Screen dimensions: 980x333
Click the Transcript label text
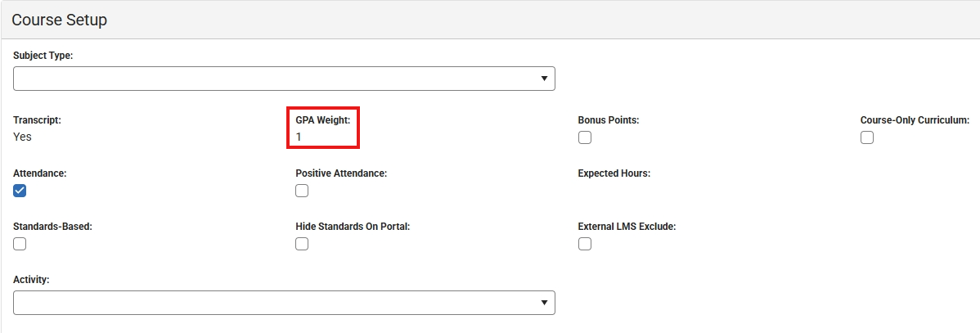point(37,120)
